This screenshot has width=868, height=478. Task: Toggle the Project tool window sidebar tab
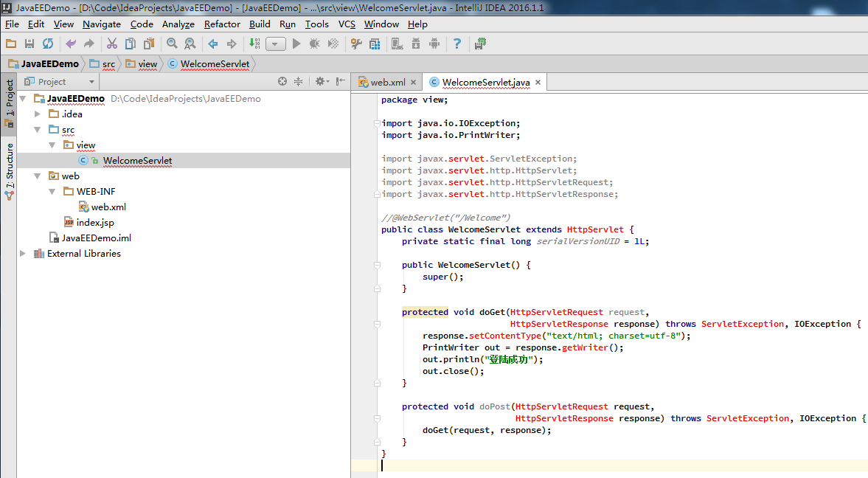click(x=9, y=103)
